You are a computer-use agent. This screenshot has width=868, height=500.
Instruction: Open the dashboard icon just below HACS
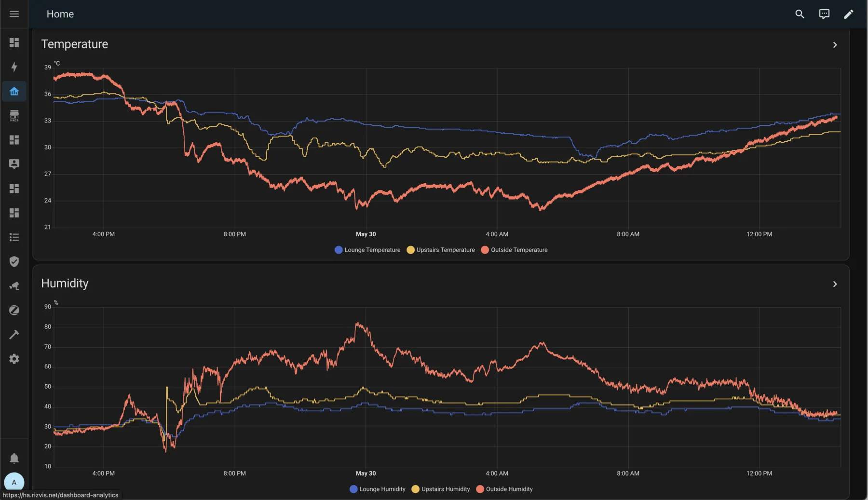pyautogui.click(x=14, y=140)
